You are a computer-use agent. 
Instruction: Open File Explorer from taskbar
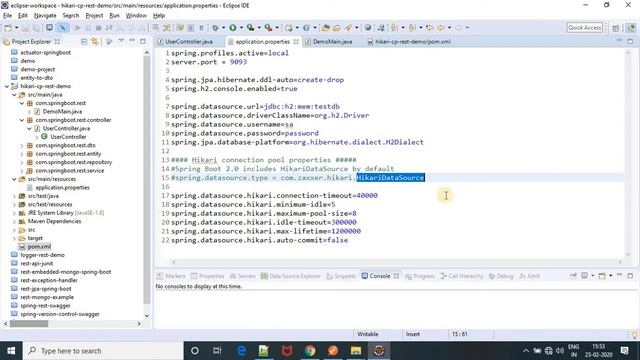[x=356, y=351]
